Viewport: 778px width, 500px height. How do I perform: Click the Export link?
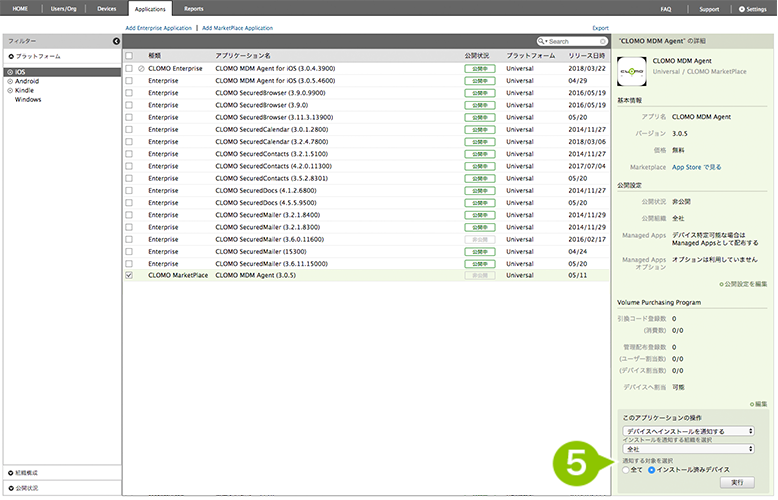600,28
